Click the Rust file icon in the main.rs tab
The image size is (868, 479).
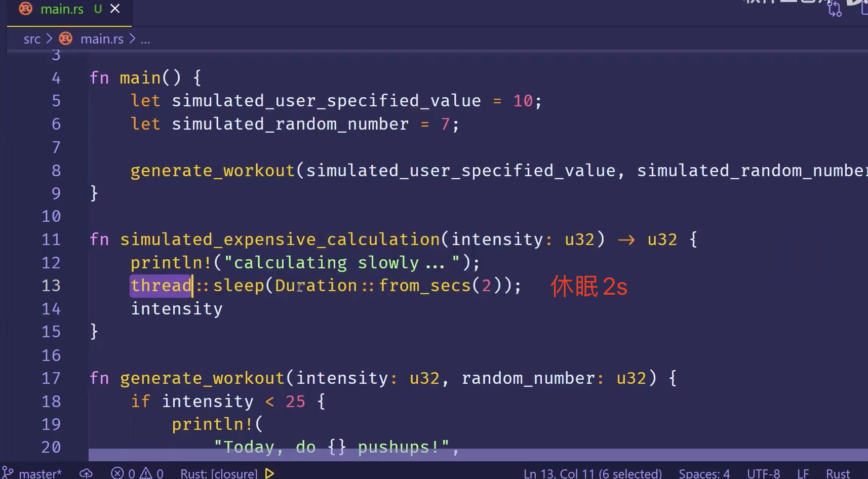pyautogui.click(x=25, y=9)
